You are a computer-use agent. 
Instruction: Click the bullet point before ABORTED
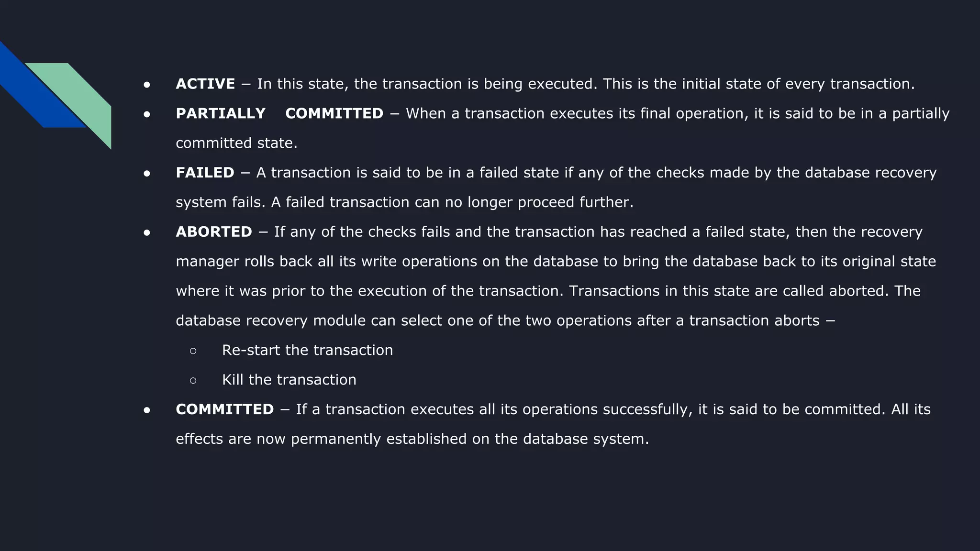point(147,233)
